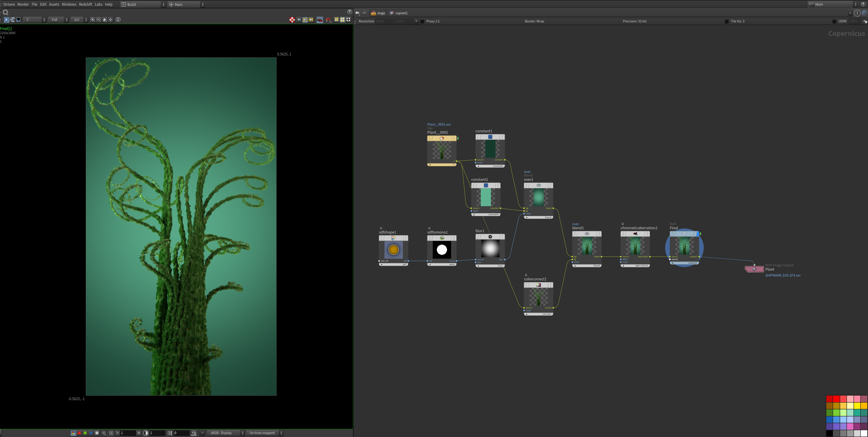This screenshot has width=868, height=437.
Task: Click the 2D image sphere view icon
Action: click(x=6, y=19)
